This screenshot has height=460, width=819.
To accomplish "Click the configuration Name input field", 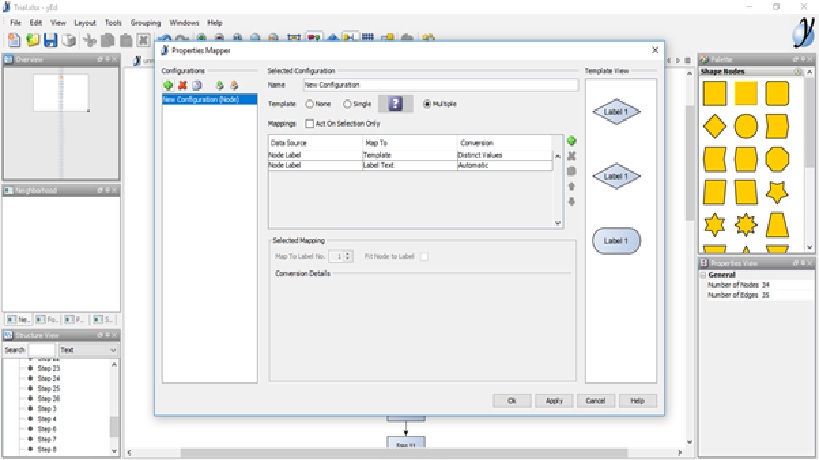I will tap(440, 85).
